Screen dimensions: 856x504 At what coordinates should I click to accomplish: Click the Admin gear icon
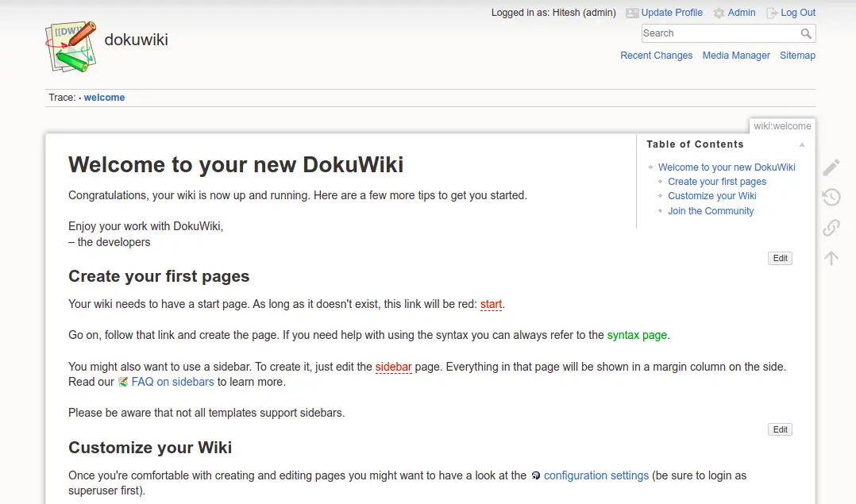719,13
